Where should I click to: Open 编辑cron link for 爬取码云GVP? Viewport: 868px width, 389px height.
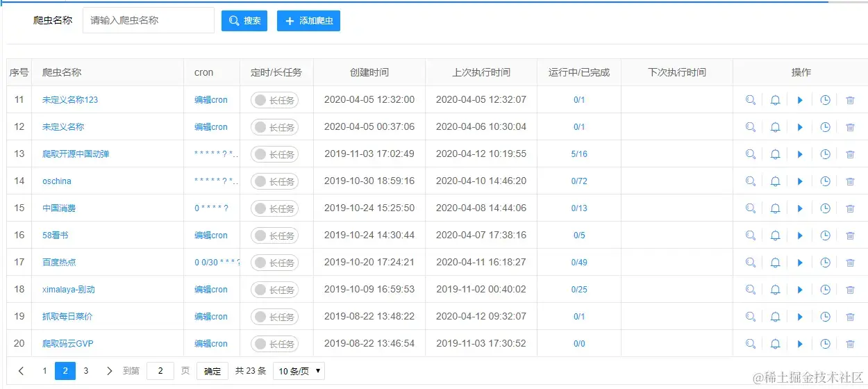211,344
